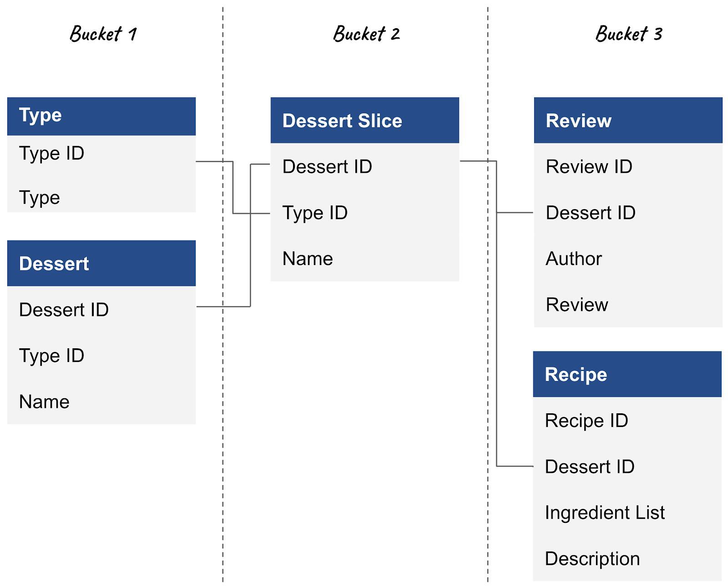
Task: Click the Bucket 3 heading text
Action: (x=629, y=34)
